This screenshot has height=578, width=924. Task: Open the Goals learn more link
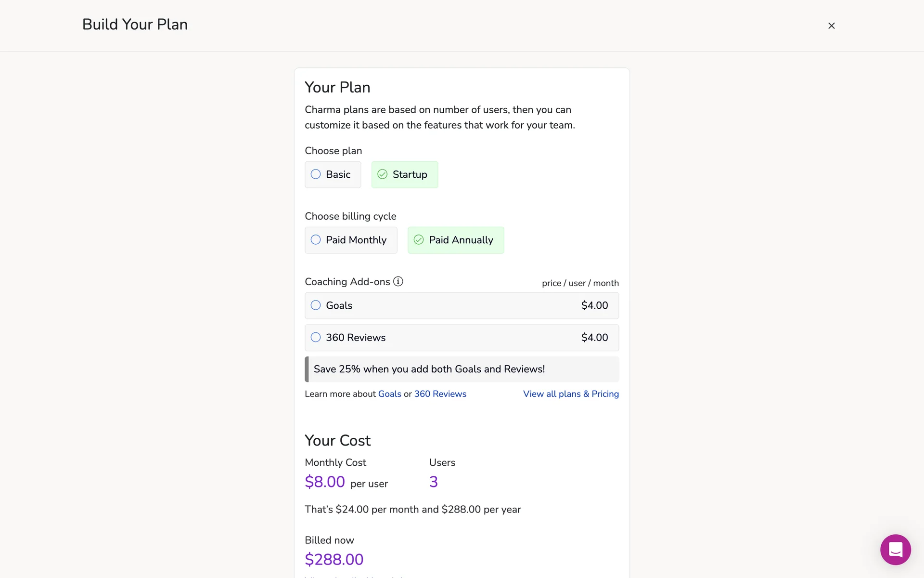pyautogui.click(x=389, y=394)
